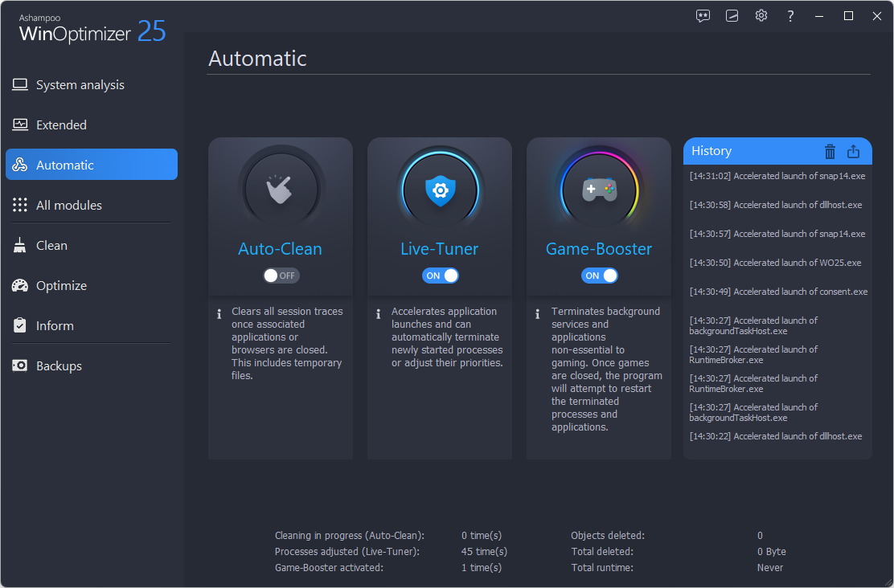Turn off the Live-Tuner switch

pos(440,276)
